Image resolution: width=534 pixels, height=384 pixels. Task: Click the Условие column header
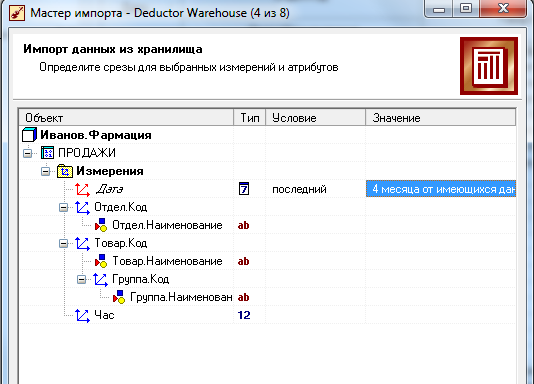(315, 118)
